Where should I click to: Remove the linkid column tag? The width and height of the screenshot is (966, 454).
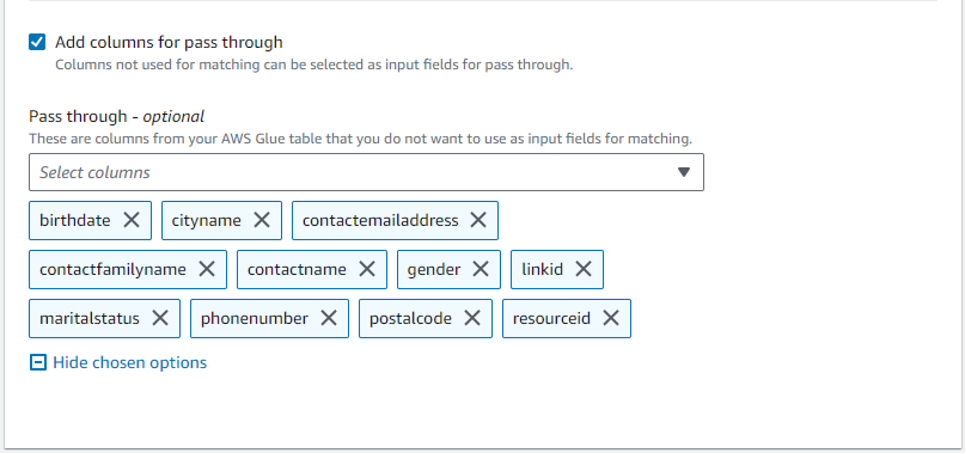point(584,269)
